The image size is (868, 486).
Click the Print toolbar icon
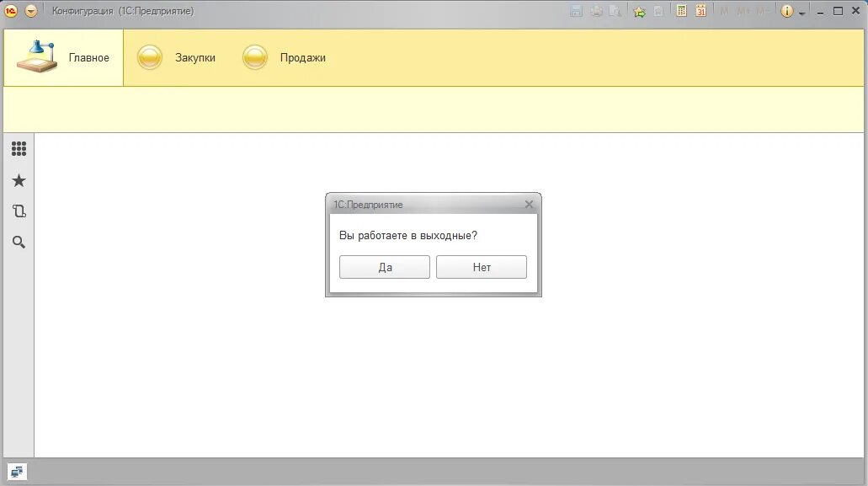pos(596,11)
